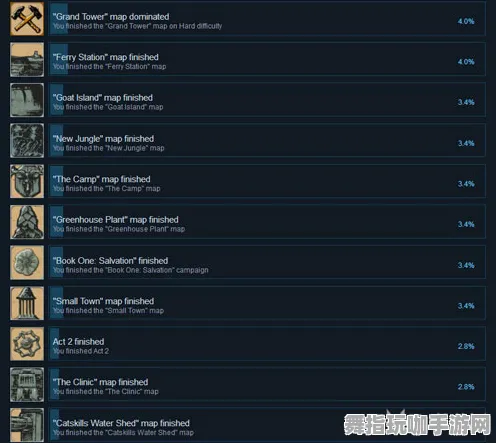This screenshot has height=443, width=496.
Task: Open the New Jungle achievement icon
Action: coord(27,141)
